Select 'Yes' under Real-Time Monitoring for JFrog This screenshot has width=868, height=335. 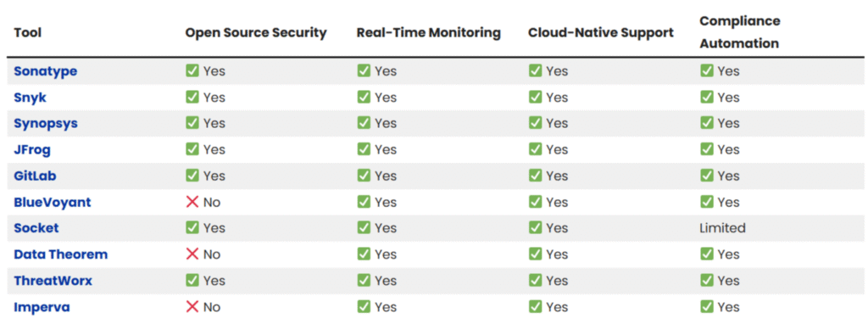point(386,150)
